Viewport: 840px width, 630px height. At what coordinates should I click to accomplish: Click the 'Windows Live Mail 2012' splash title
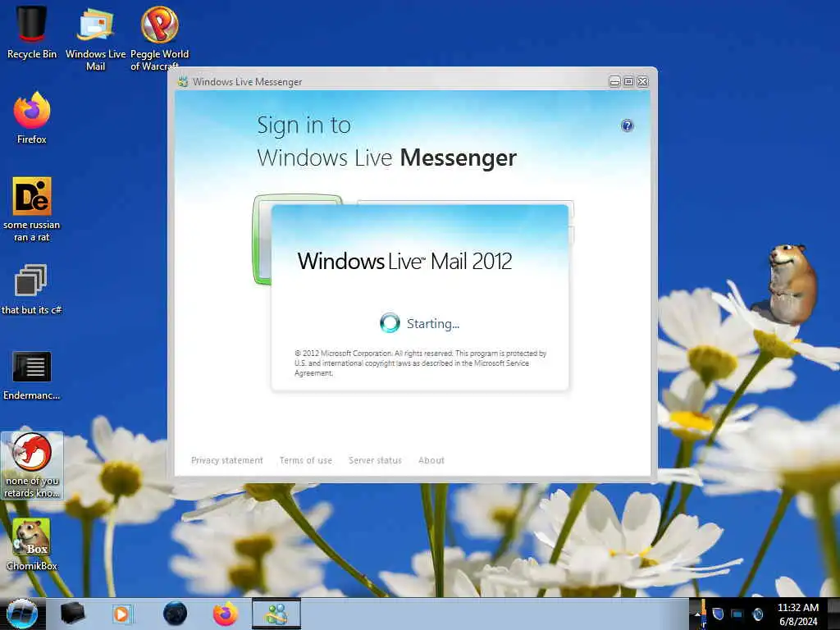(404, 262)
